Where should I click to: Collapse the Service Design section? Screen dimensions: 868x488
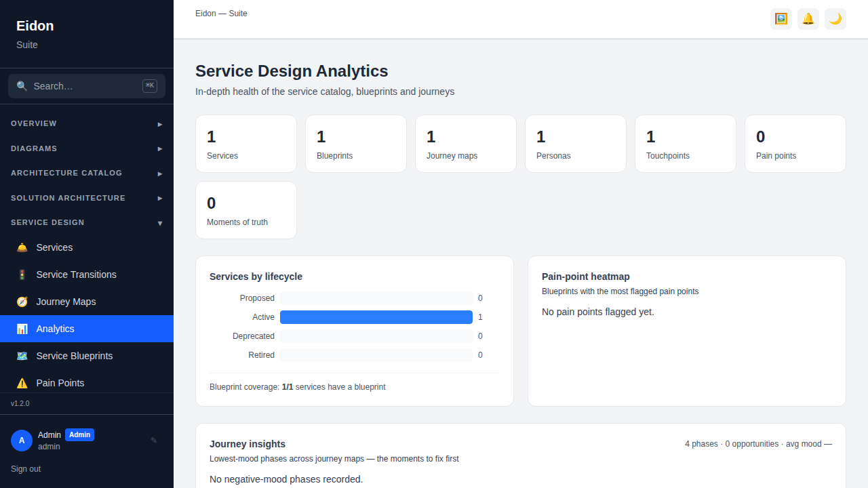87,222
